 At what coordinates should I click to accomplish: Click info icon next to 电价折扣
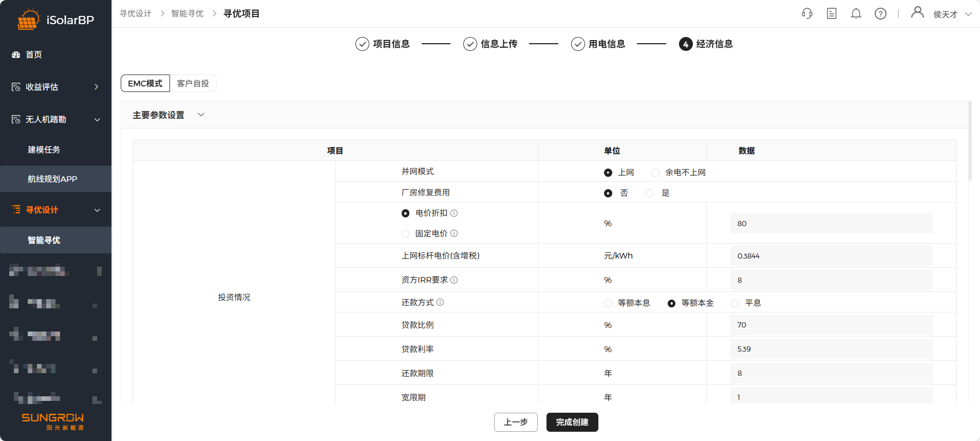(x=454, y=213)
